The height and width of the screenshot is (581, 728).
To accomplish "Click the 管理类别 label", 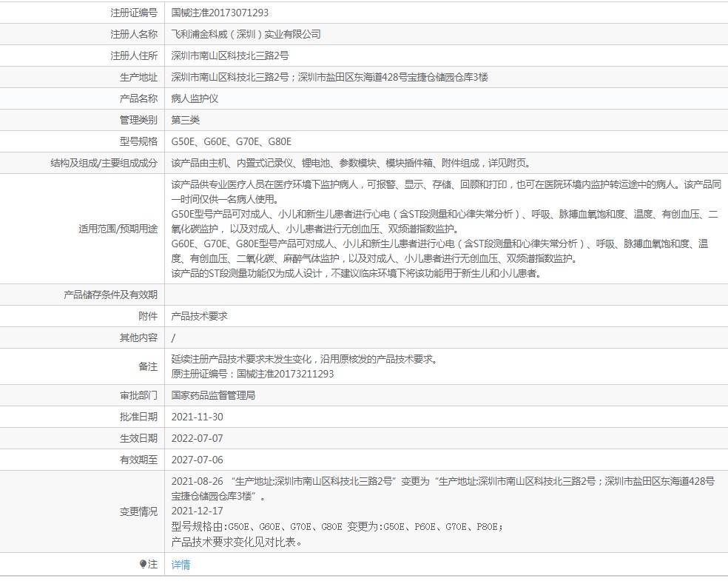I will pyautogui.click(x=138, y=120).
